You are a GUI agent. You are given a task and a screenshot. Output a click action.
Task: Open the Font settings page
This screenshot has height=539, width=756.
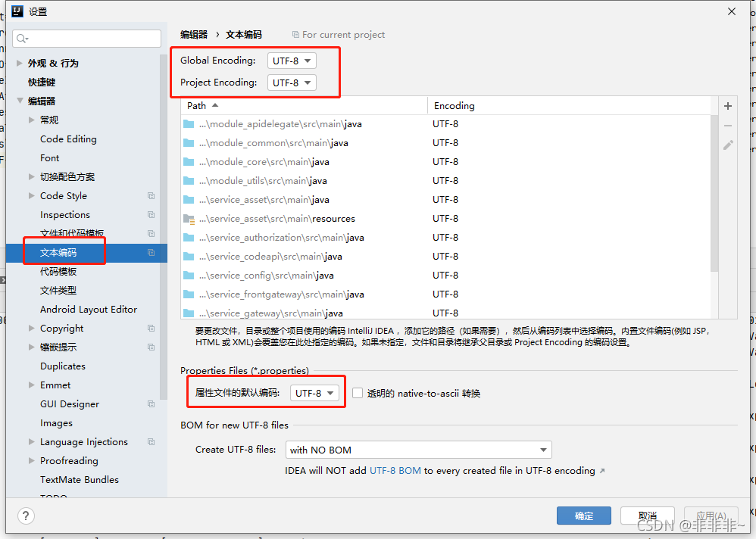[50, 158]
